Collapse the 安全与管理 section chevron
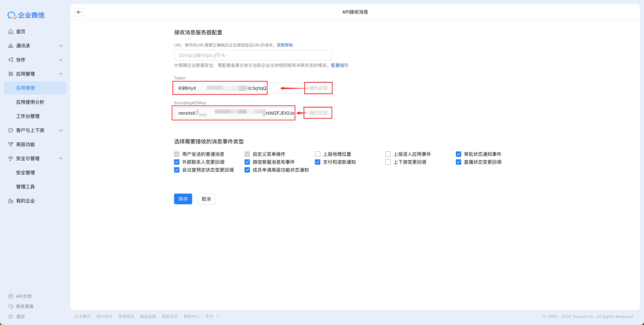The width and height of the screenshot is (644, 325). (61, 159)
